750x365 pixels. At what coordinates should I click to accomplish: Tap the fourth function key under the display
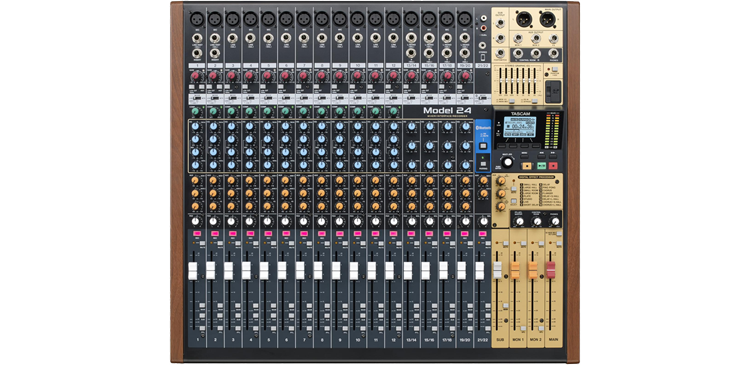click(x=536, y=145)
